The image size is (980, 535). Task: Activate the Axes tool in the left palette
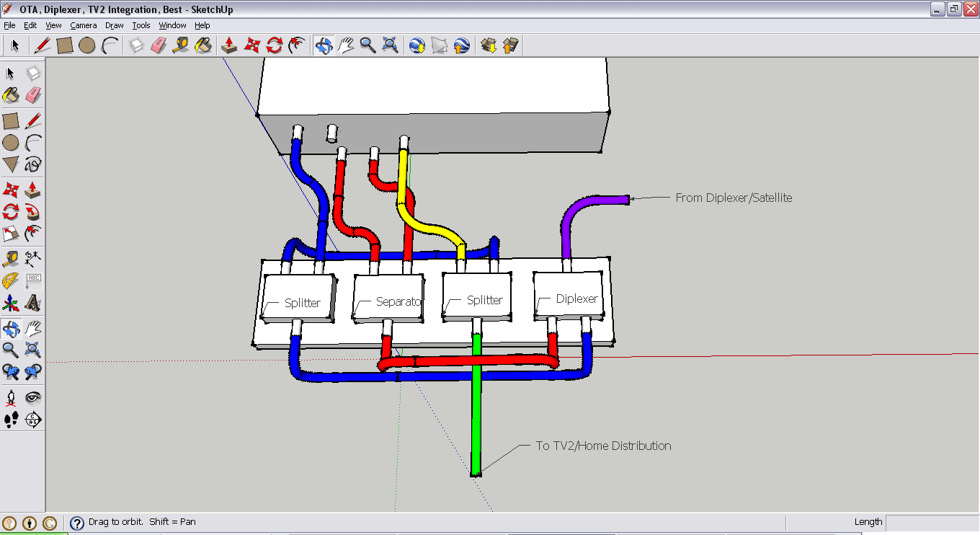[x=11, y=303]
